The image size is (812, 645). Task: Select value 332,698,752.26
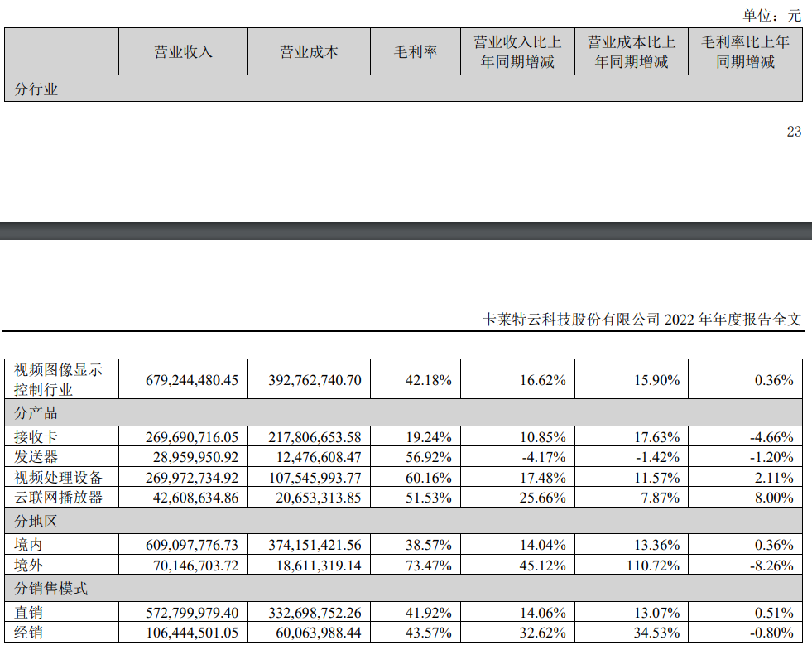pos(315,613)
